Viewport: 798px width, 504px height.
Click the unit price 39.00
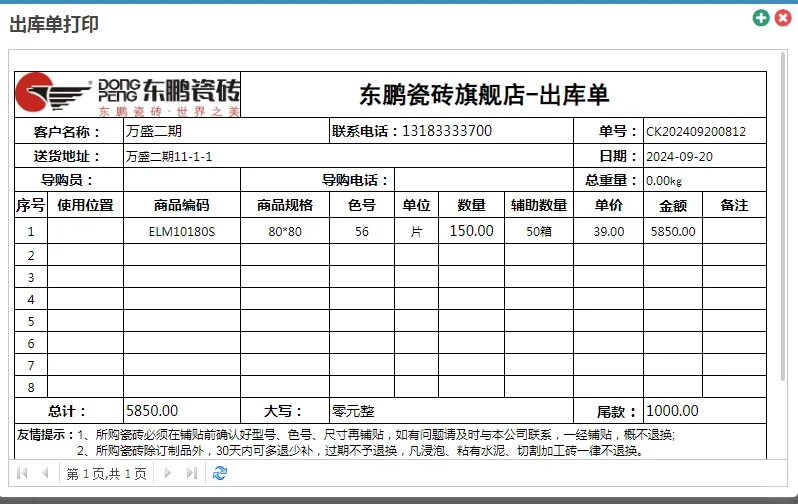tap(609, 232)
